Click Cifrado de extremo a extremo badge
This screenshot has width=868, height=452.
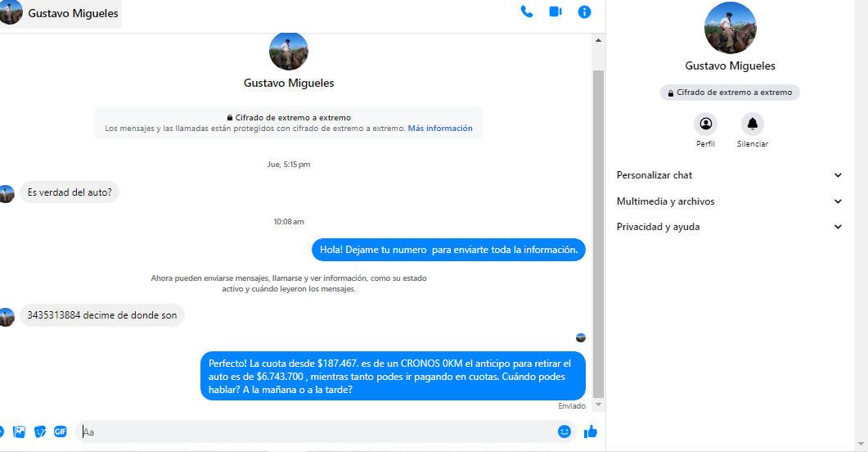point(730,93)
